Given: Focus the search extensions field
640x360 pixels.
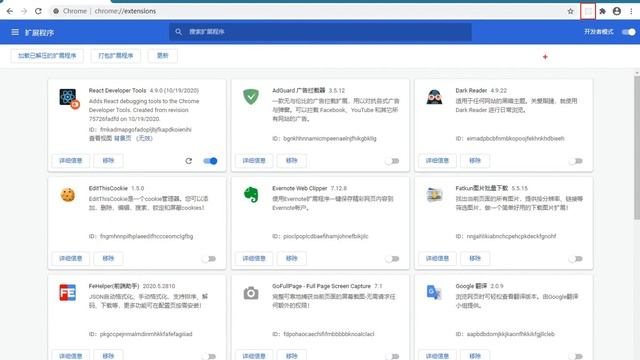Looking at the screenshot, I should 320,31.
